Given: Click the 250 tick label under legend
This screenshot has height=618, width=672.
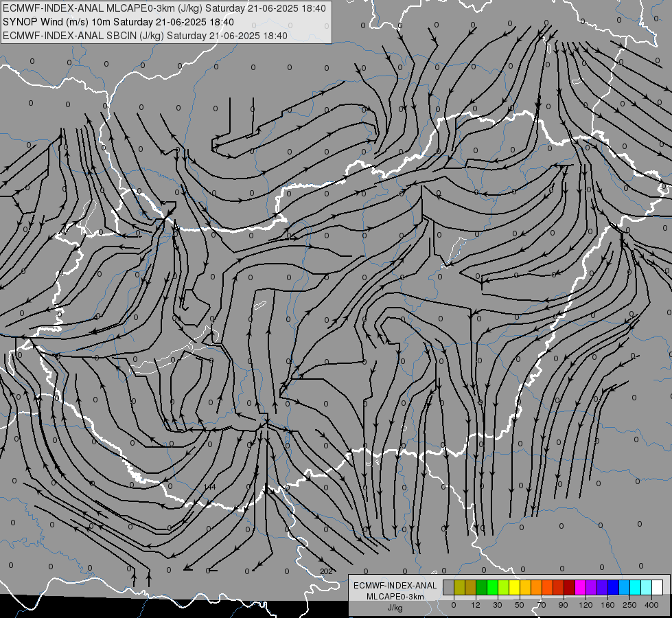Looking at the screenshot, I should [x=629, y=605].
